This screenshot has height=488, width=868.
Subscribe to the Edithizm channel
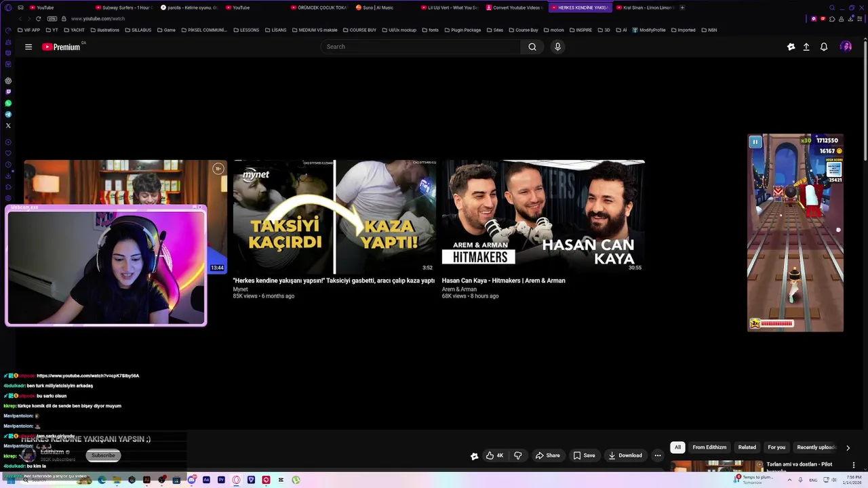point(103,455)
